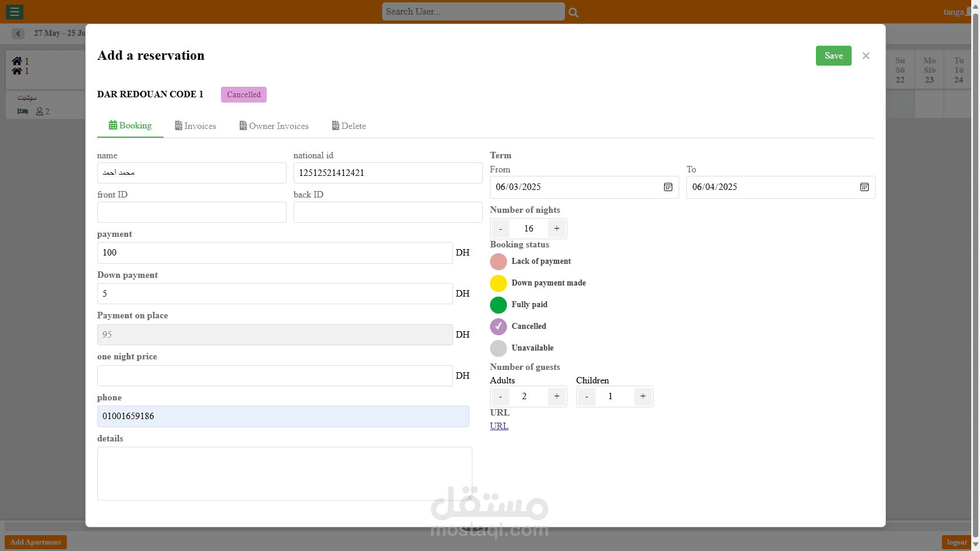Click the back ID field
The height and width of the screenshot is (551, 980).
[388, 212]
